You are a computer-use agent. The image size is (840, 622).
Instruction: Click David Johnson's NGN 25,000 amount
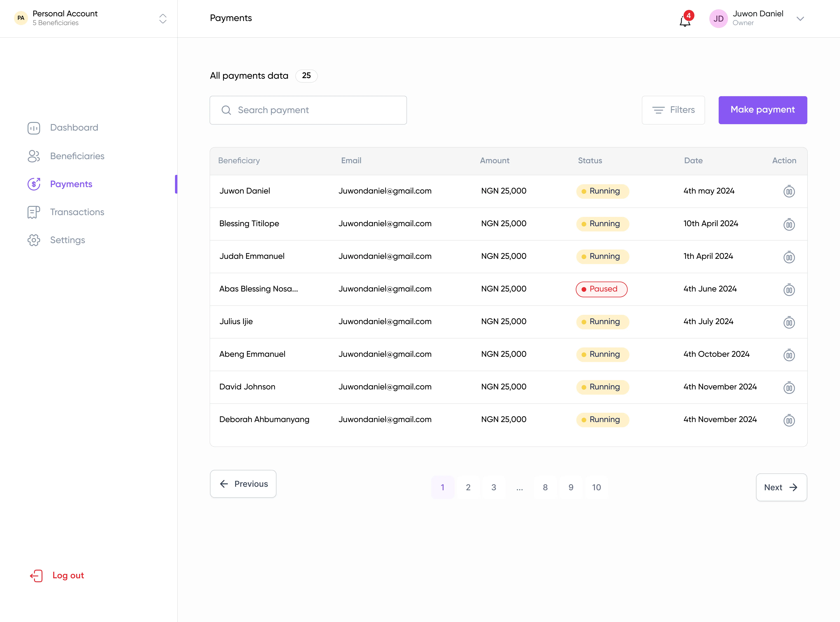click(x=504, y=387)
